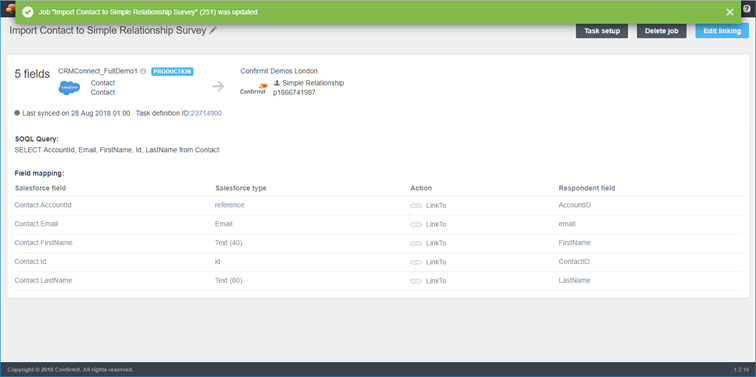
Task: Select the Contact.FirstName cell
Action: [43, 242]
